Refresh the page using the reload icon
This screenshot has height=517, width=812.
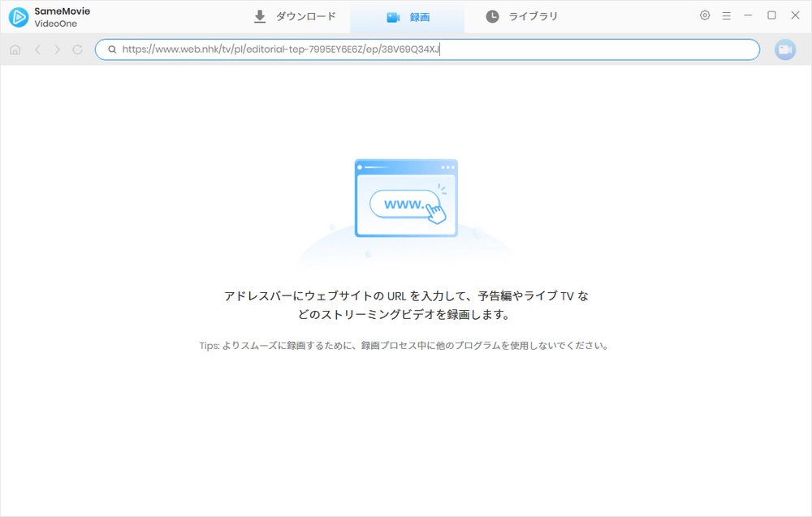[x=77, y=50]
